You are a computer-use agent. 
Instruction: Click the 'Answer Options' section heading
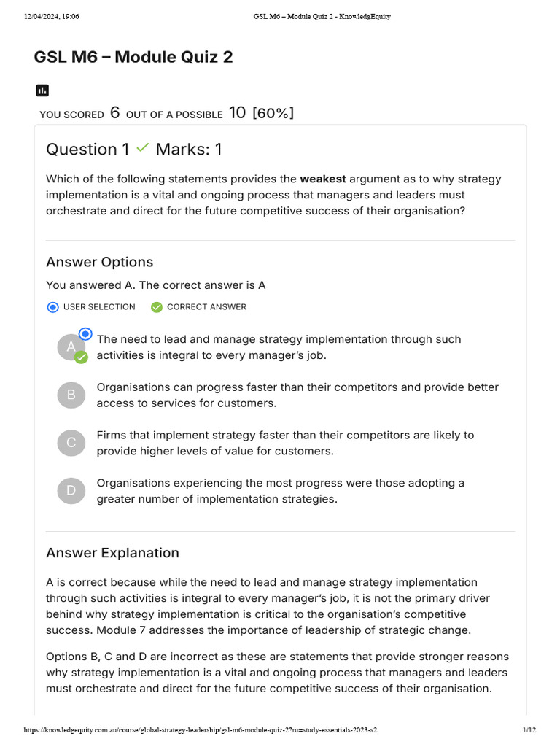99,262
